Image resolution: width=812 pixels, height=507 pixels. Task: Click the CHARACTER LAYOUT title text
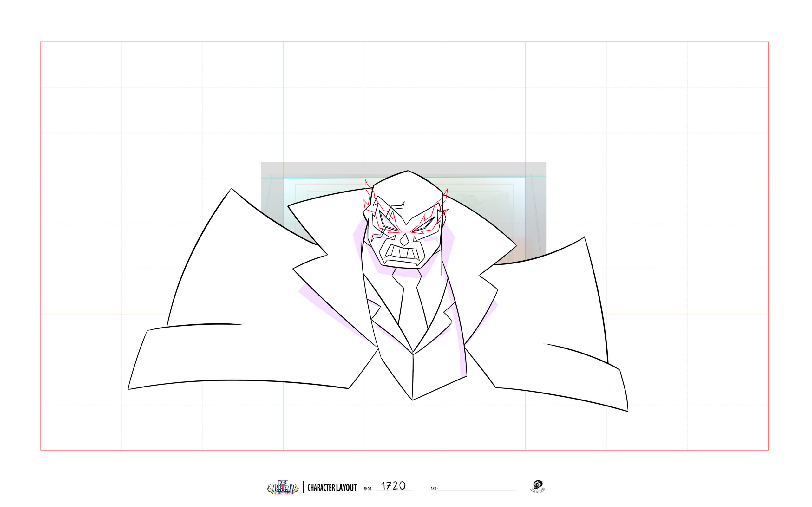[x=332, y=488]
